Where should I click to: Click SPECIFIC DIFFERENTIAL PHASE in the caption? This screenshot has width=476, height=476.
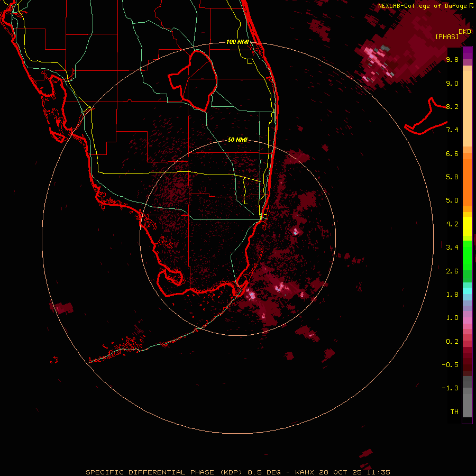point(151,472)
